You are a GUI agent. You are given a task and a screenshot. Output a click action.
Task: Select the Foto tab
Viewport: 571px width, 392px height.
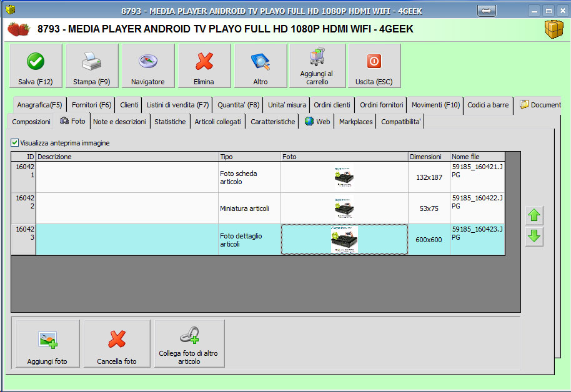pos(73,121)
